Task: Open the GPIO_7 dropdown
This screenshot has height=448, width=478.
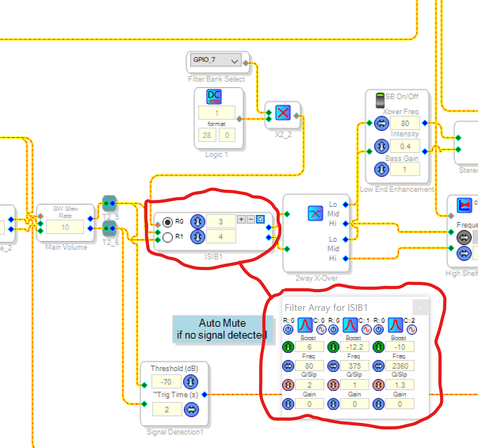Action: click(x=234, y=61)
